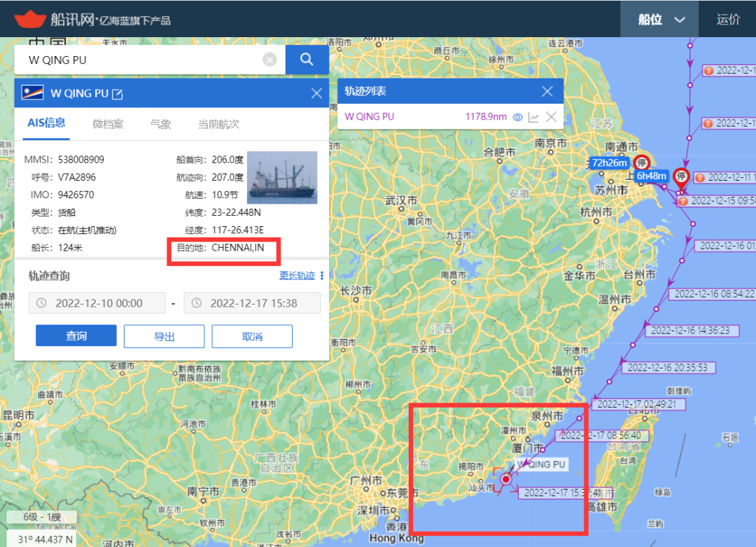
Task: Expand the 船位 dropdown in top bar
Action: coord(659,19)
